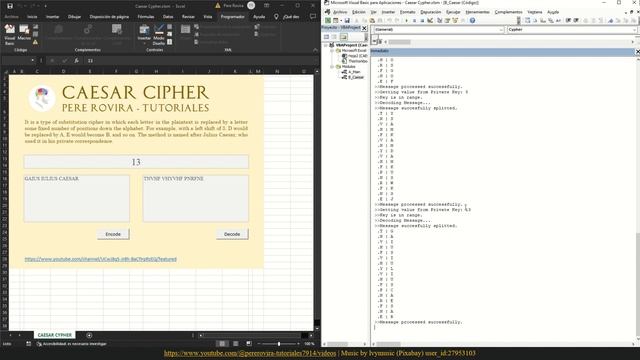Open Visual Basic editor from Excel ribbon
Screen dimensions: 640x360
(9, 34)
